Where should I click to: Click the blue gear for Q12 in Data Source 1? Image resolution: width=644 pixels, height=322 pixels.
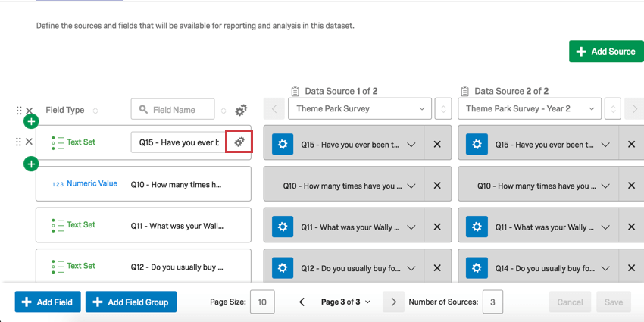click(283, 267)
